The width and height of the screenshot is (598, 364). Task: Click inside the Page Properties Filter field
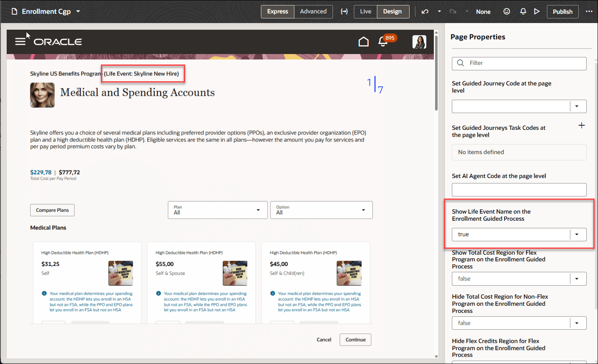(519, 63)
